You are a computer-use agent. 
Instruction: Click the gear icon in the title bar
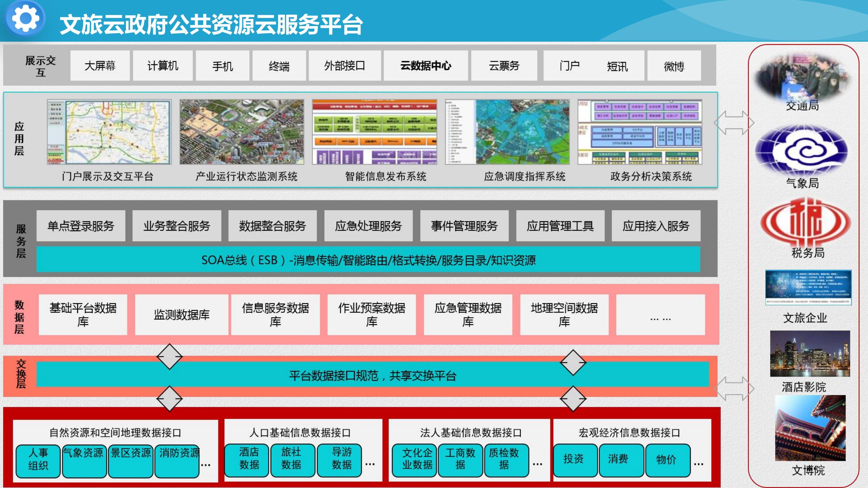pos(25,18)
